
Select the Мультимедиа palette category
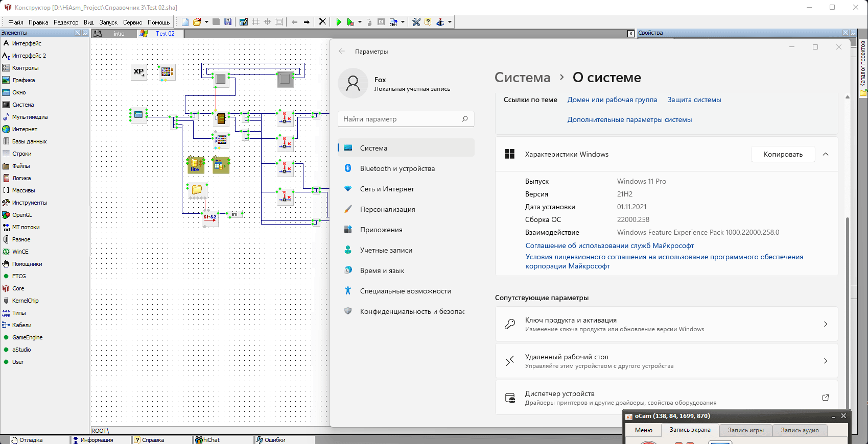(x=30, y=117)
